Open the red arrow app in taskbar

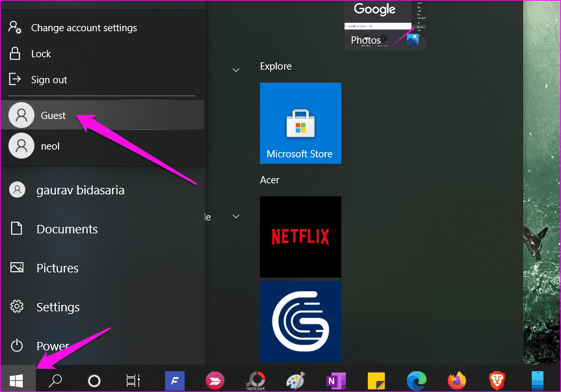[215, 380]
